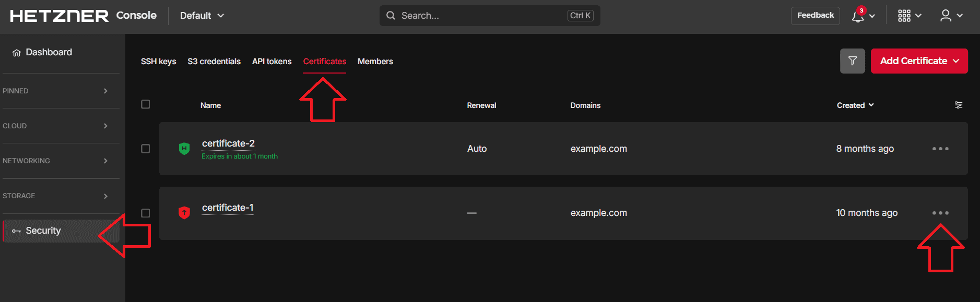Screen dimensions: 980x302
Task: Open the Default project dropdown
Action: tap(202, 16)
